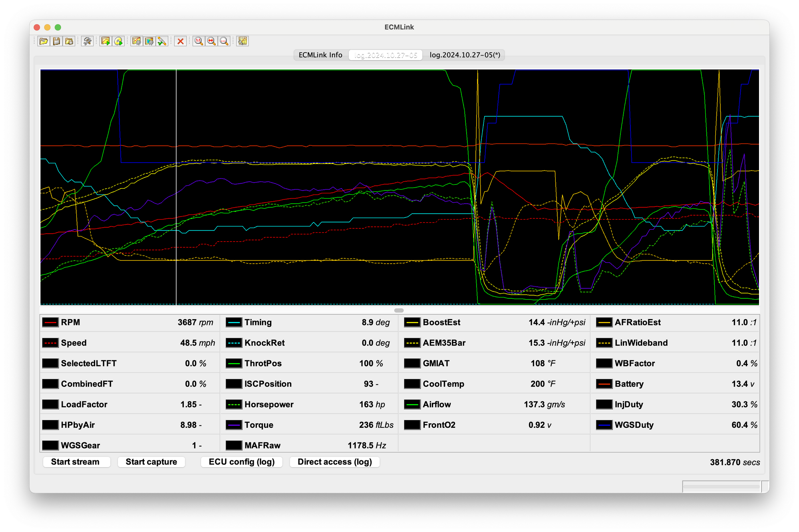Click the 381.870 secs time readout

coord(735,462)
